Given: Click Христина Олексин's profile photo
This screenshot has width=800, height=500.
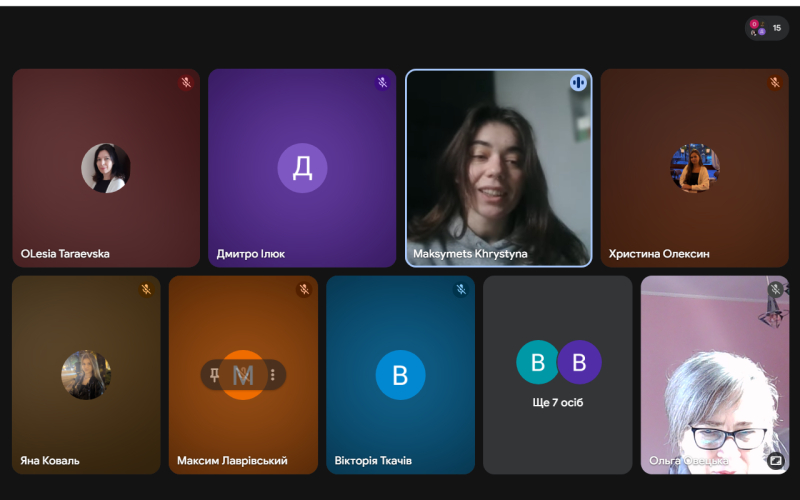Looking at the screenshot, I should [694, 168].
